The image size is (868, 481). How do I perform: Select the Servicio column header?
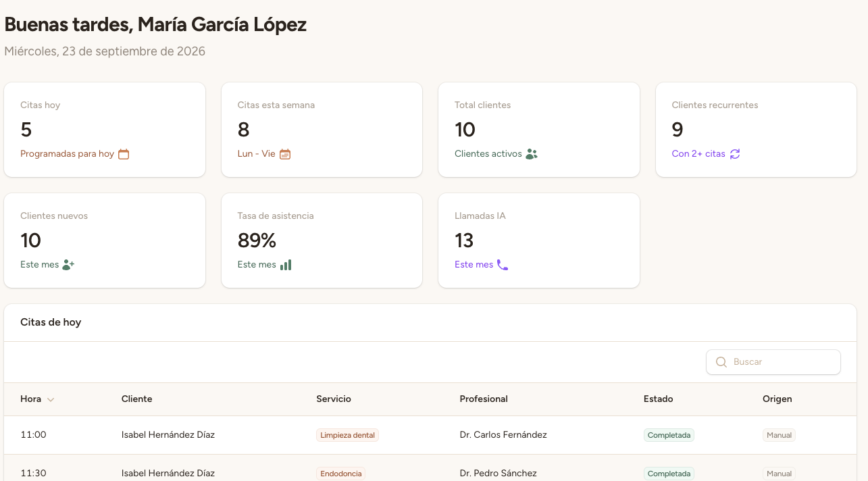pos(334,399)
